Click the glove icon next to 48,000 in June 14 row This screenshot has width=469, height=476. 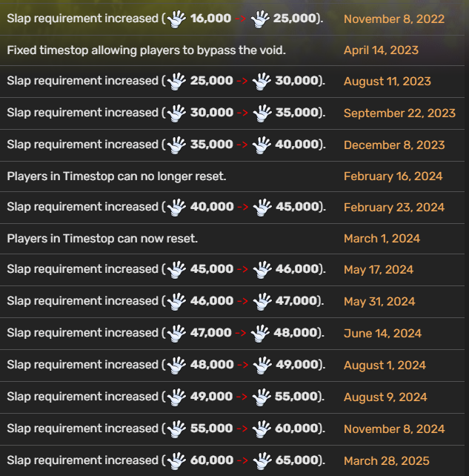pyautogui.click(x=260, y=334)
